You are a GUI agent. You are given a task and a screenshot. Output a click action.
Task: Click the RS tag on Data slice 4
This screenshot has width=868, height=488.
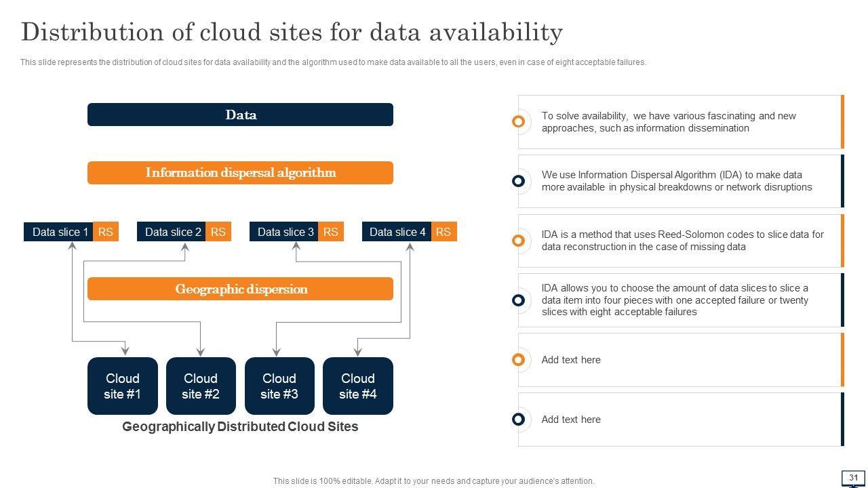click(443, 232)
